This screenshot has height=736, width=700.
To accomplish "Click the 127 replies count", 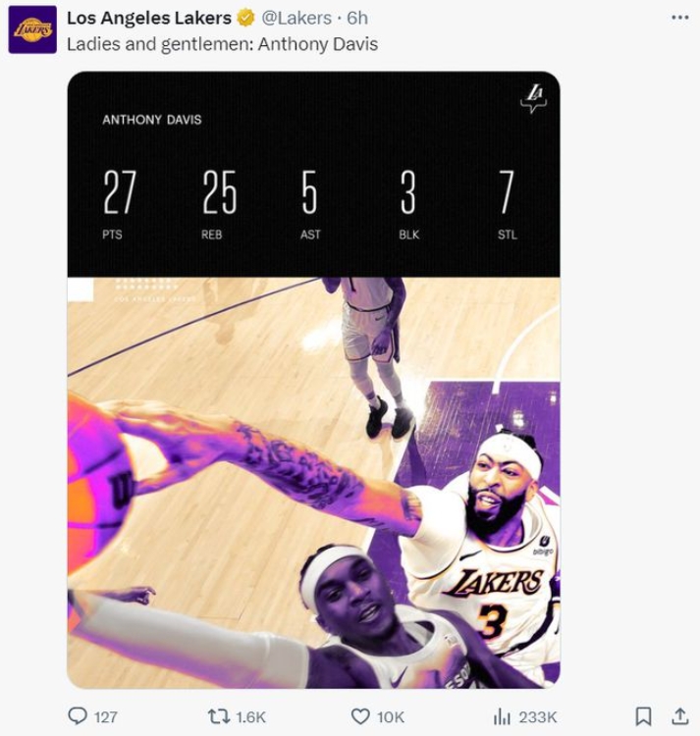I will 105,717.
